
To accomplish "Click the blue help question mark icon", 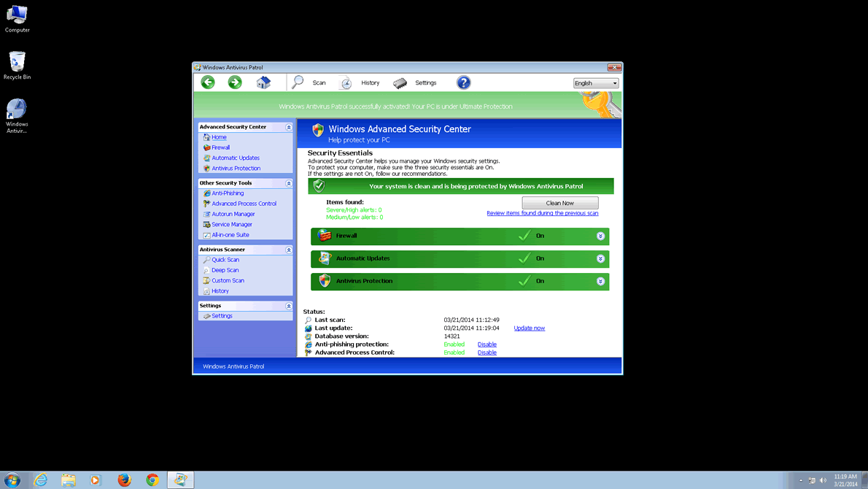I will [x=463, y=82].
